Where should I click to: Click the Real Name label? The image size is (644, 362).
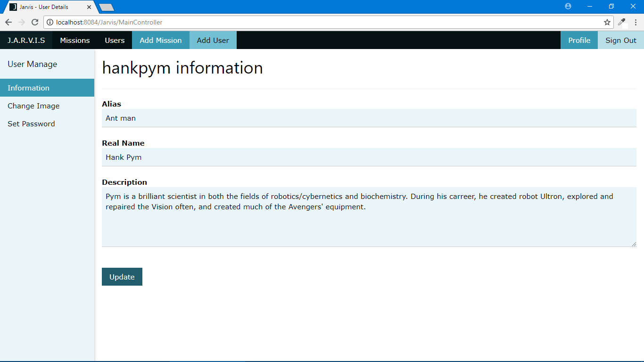[x=123, y=143]
